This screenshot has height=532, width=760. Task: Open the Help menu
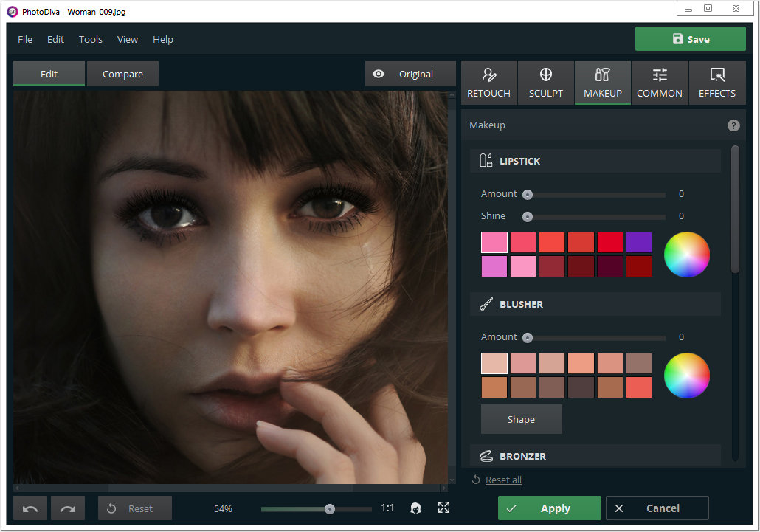click(163, 39)
